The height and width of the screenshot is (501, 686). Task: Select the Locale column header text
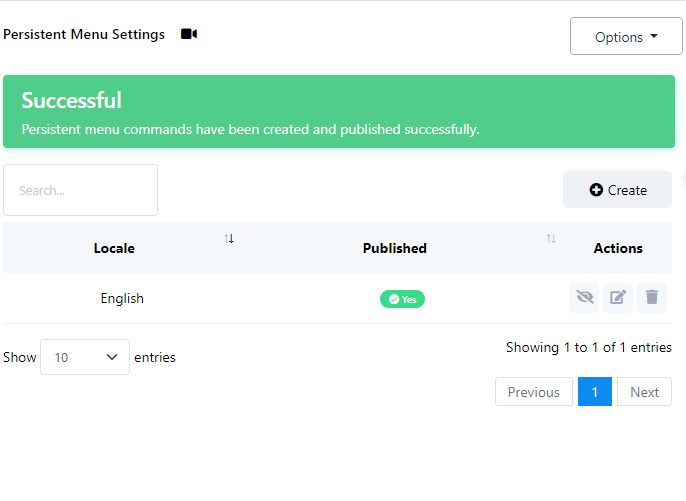[x=114, y=248]
